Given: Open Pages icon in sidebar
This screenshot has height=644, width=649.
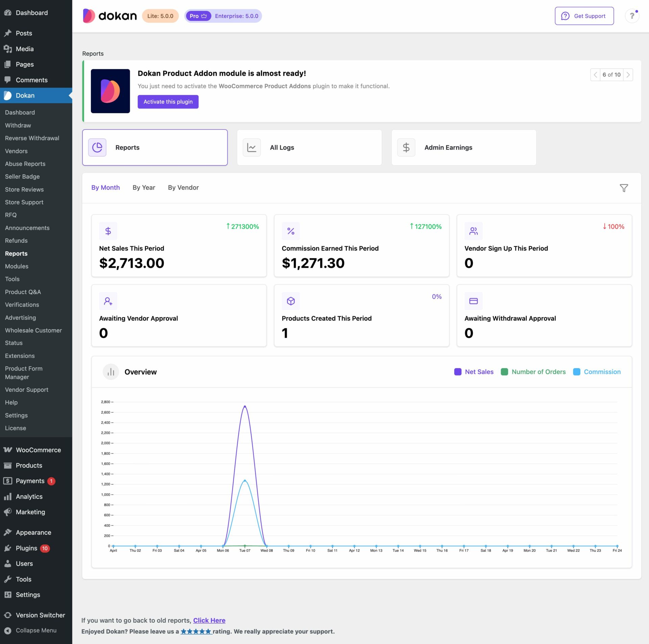Looking at the screenshot, I should tap(8, 64).
